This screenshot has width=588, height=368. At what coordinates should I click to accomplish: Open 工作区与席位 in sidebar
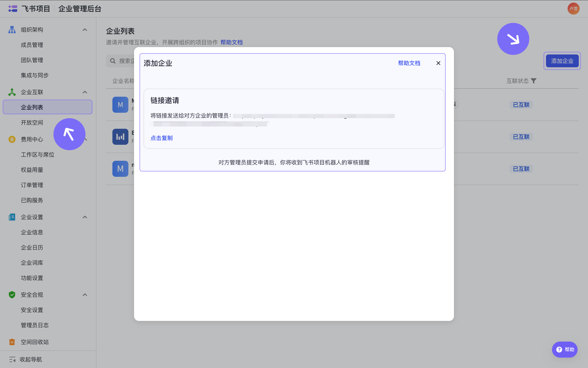[37, 155]
